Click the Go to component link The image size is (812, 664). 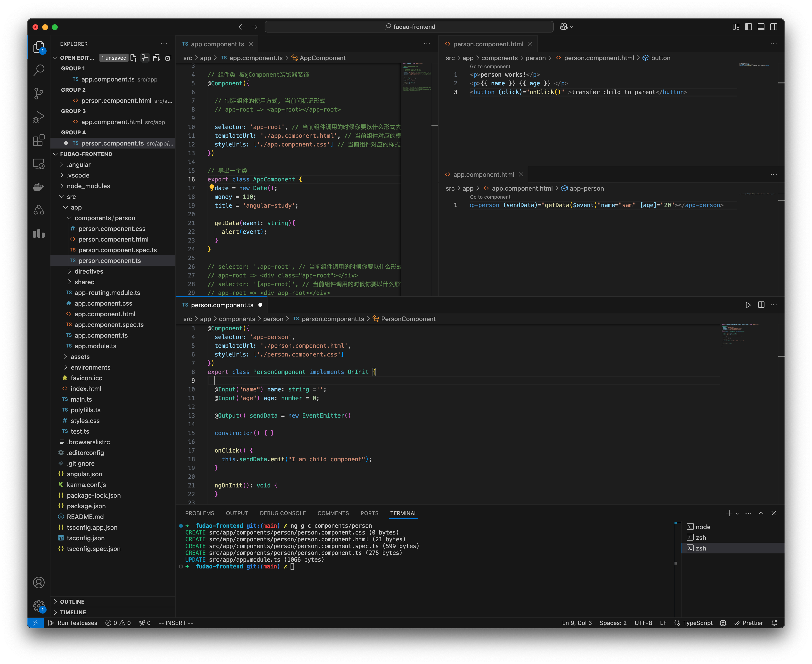(x=490, y=66)
